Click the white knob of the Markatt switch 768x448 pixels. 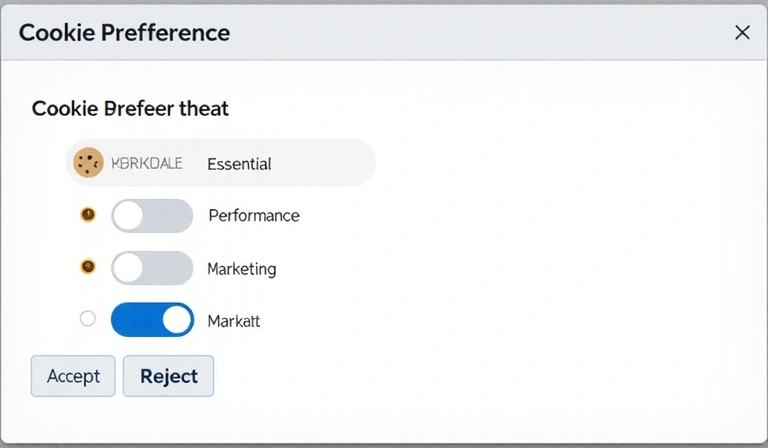coord(177,320)
